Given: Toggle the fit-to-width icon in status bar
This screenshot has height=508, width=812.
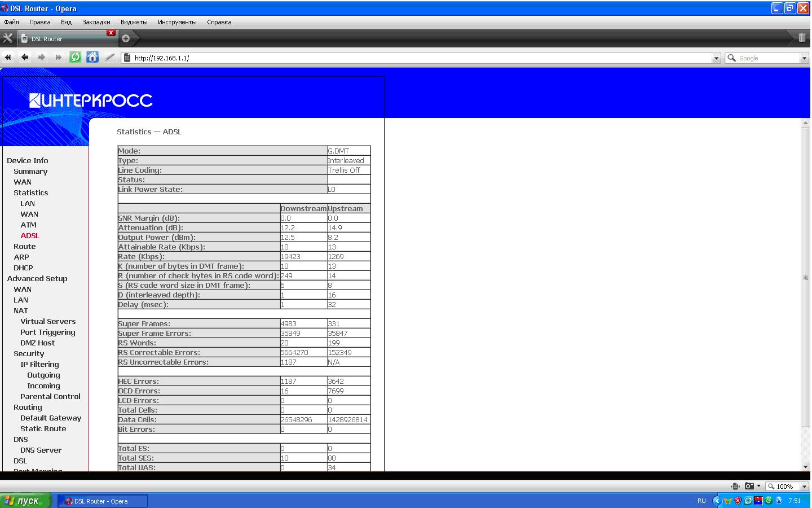Looking at the screenshot, I should pos(735,486).
